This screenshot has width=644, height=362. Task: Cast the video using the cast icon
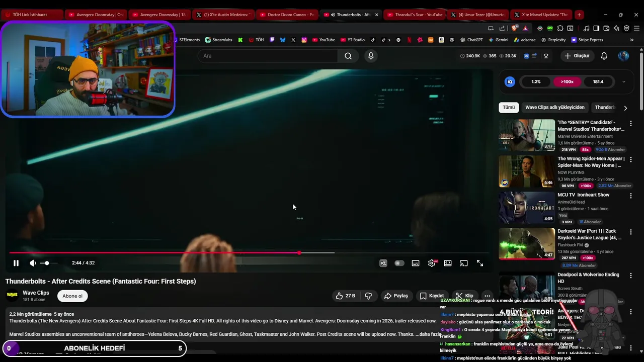pyautogui.click(x=464, y=263)
